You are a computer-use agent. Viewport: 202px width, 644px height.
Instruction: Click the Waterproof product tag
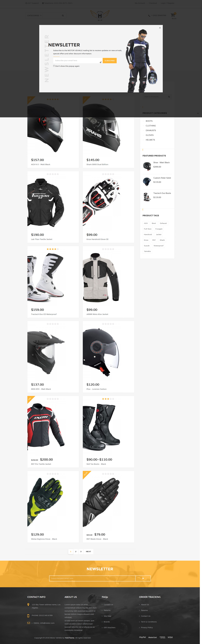click(158, 246)
